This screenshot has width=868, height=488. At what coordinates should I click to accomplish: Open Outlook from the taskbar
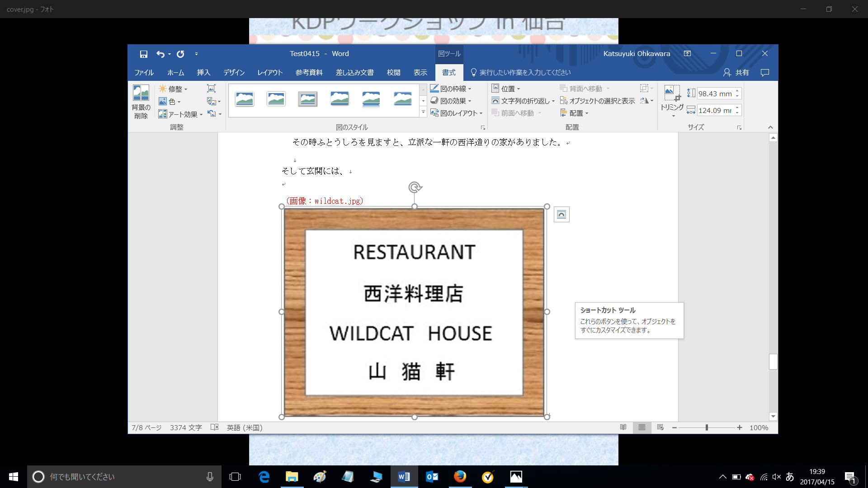[432, 477]
